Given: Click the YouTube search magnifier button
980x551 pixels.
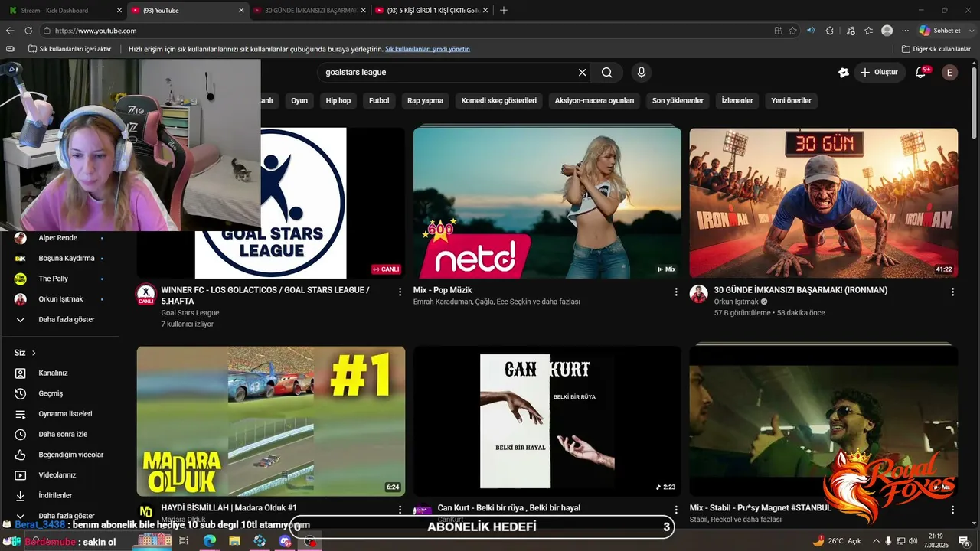Looking at the screenshot, I should click(x=606, y=72).
